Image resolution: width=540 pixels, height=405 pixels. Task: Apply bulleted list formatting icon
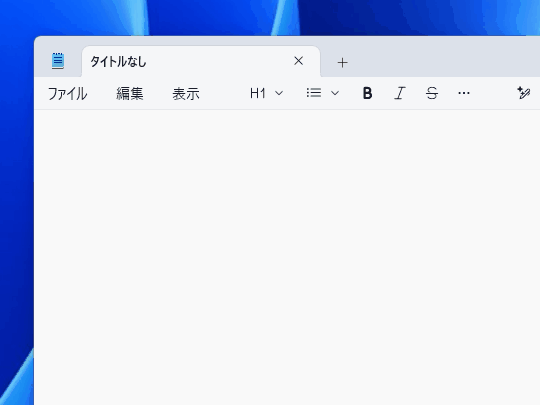tap(314, 93)
